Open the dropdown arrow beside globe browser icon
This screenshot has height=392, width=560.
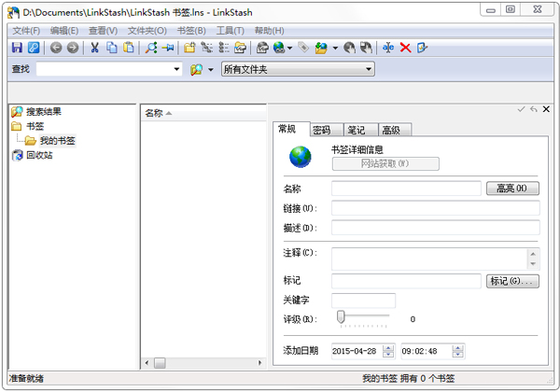[289, 48]
